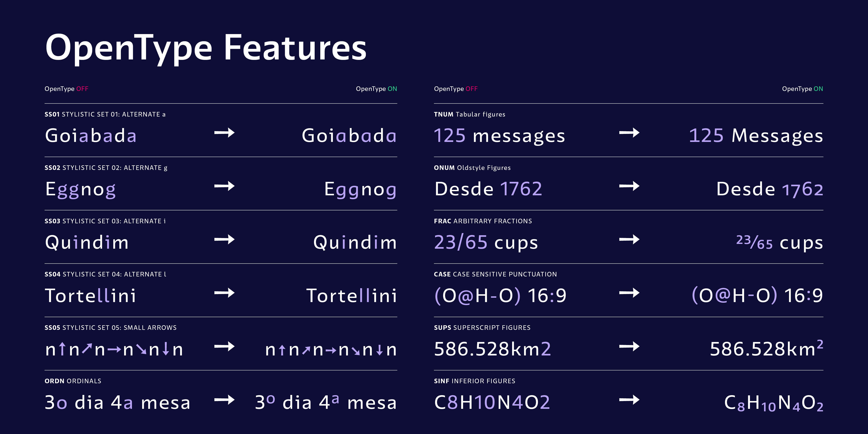Click the 125 Messages sample with capital M
Screen dimensions: 868x434
coord(756,135)
